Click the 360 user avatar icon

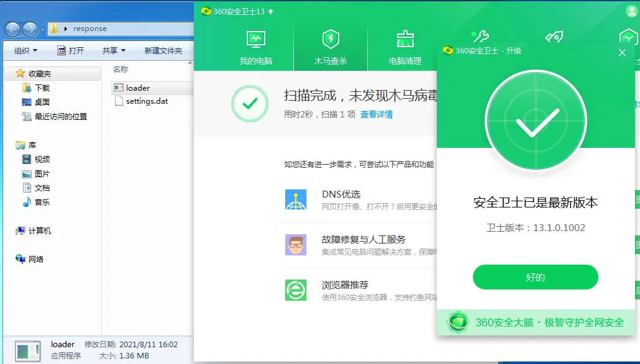coord(631,11)
